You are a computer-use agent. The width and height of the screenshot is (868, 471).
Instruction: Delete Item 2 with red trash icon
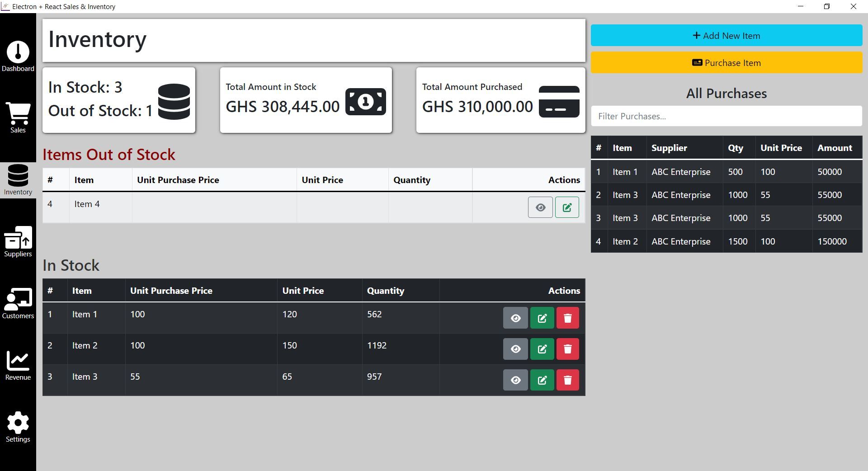[x=567, y=349]
